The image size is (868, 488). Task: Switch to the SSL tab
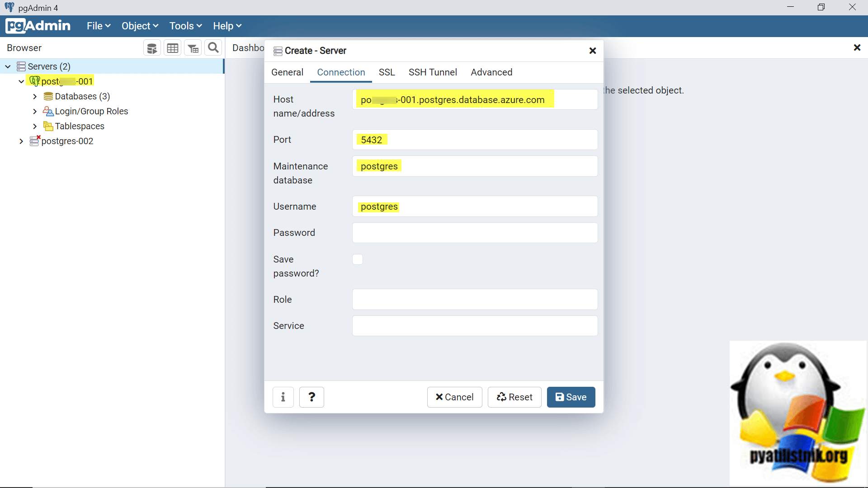[387, 72]
